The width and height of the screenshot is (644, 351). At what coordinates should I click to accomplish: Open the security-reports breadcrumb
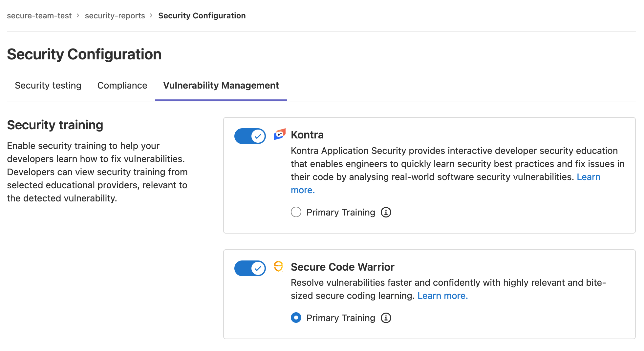[115, 15]
